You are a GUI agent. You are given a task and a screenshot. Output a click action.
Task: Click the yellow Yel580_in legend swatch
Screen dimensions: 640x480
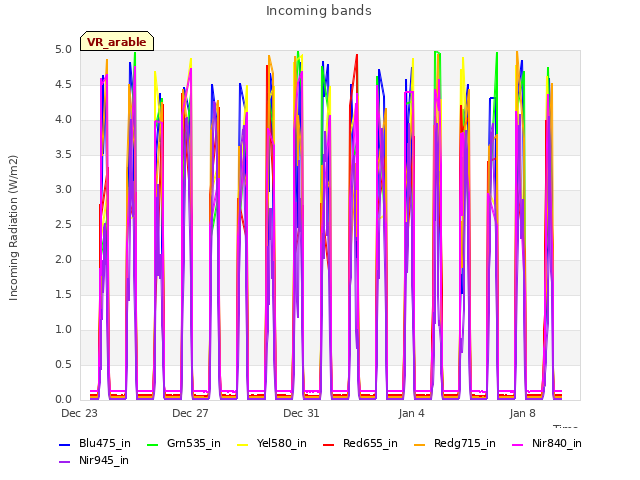point(242,444)
